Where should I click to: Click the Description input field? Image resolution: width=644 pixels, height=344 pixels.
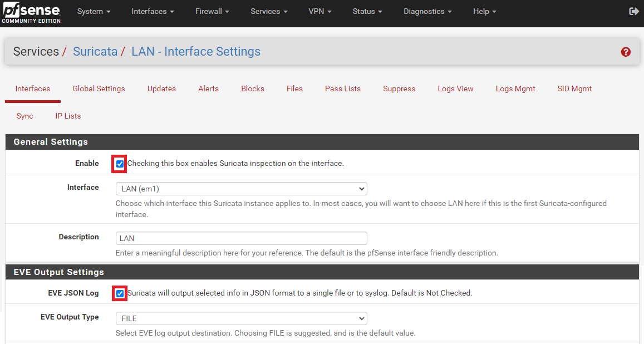pos(242,238)
